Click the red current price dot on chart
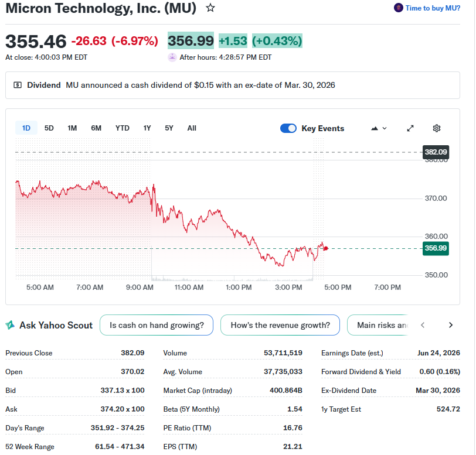Screen dimensions: 476x455 (326, 248)
